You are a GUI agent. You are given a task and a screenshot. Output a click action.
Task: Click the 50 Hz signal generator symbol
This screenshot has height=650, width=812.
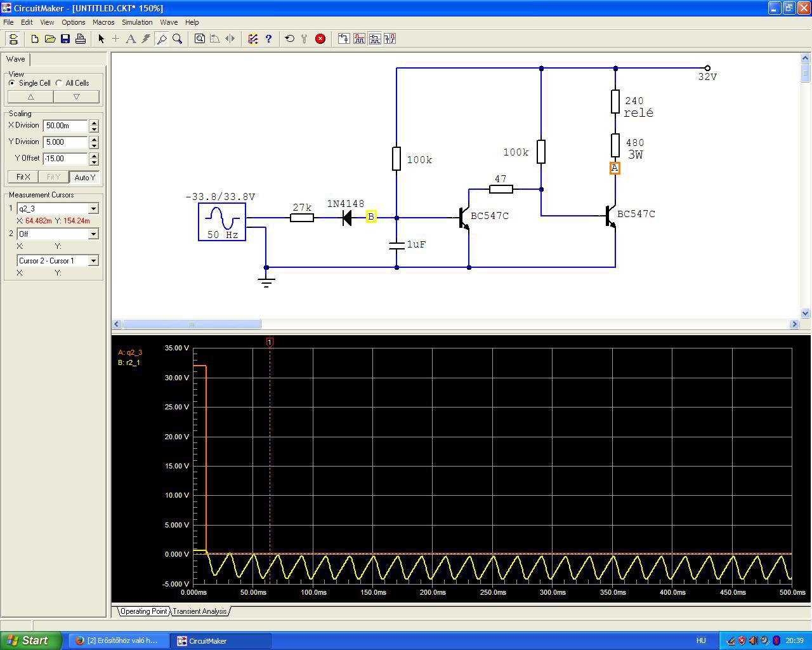(222, 222)
